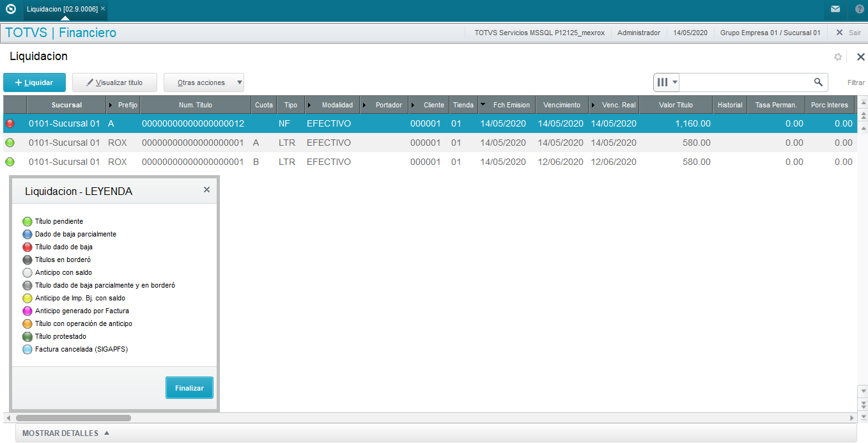868x443 pixels.
Task: Click the grid page-up double arrow
Action: (x=863, y=116)
